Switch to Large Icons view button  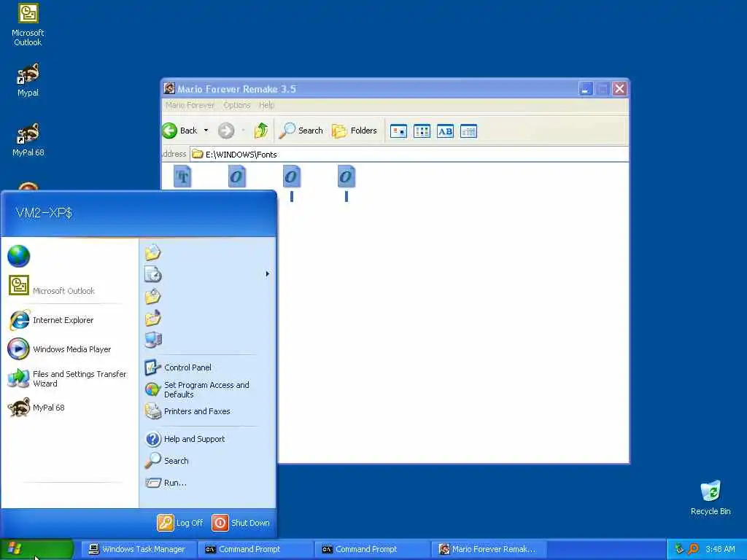(x=398, y=131)
